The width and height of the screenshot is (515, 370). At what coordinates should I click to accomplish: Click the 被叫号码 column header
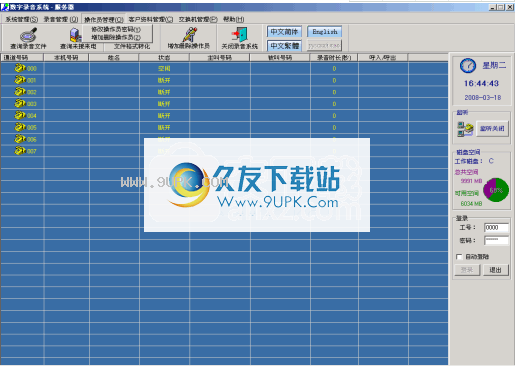click(x=280, y=58)
